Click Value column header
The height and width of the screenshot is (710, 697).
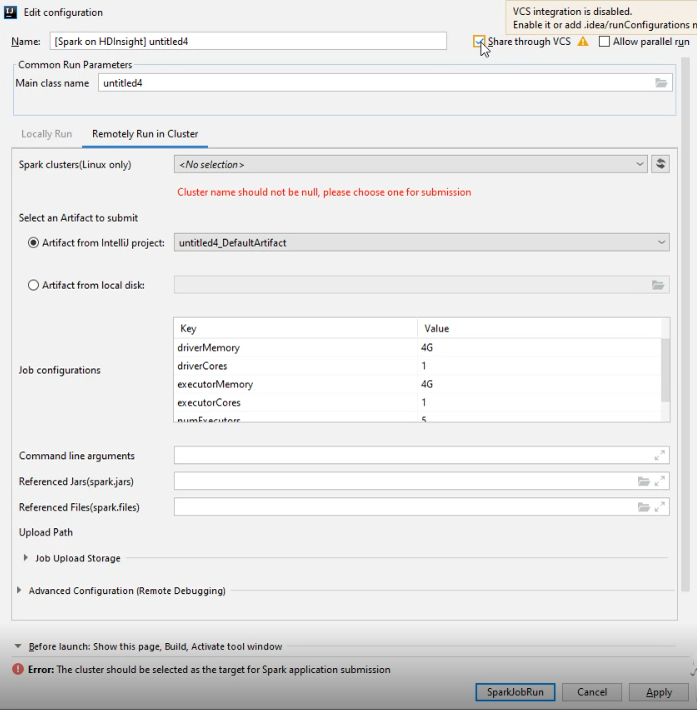point(539,328)
